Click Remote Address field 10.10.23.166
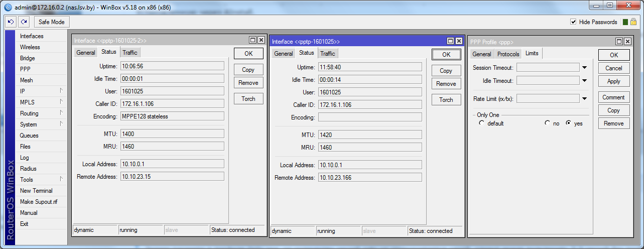Screen dimensions: 644x249 point(370,178)
